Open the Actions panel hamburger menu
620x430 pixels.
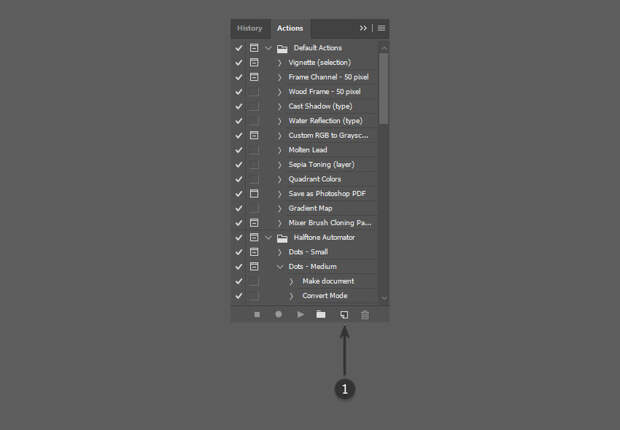(x=381, y=28)
